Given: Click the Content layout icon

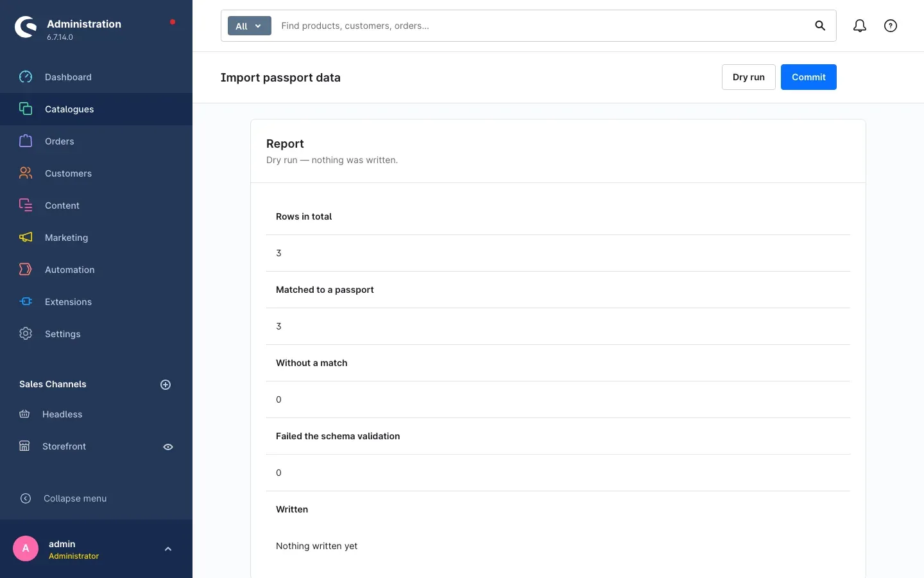Looking at the screenshot, I should (x=26, y=206).
